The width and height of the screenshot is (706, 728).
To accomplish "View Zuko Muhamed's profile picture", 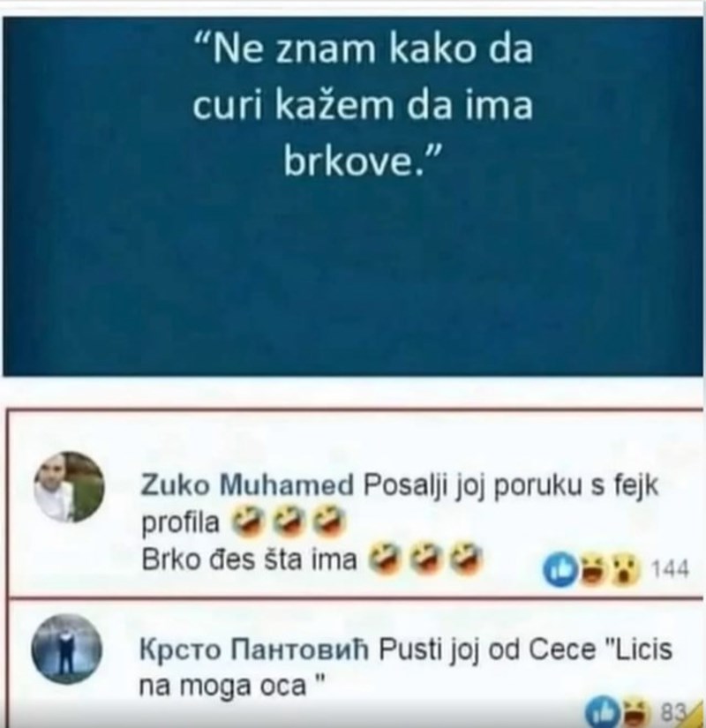I will (70, 486).
